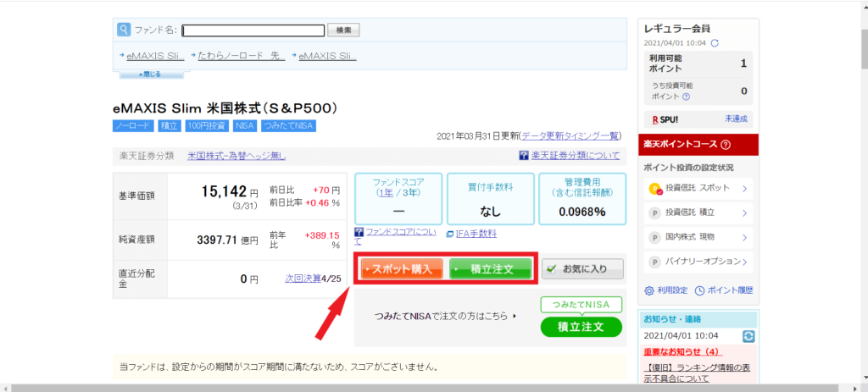The image size is (868, 392).
Task: Click the eMAXIS Slim 米国株式(S&P500) title
Action: point(225,107)
